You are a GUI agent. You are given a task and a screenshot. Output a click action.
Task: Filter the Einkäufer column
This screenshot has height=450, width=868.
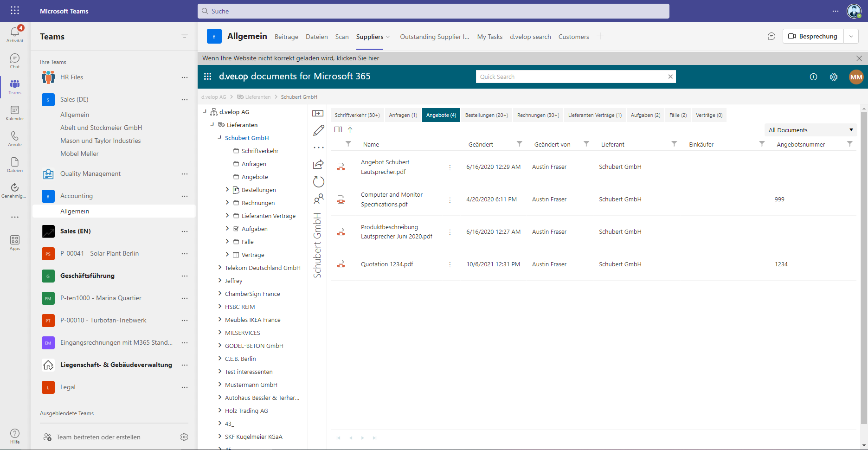[x=762, y=144]
